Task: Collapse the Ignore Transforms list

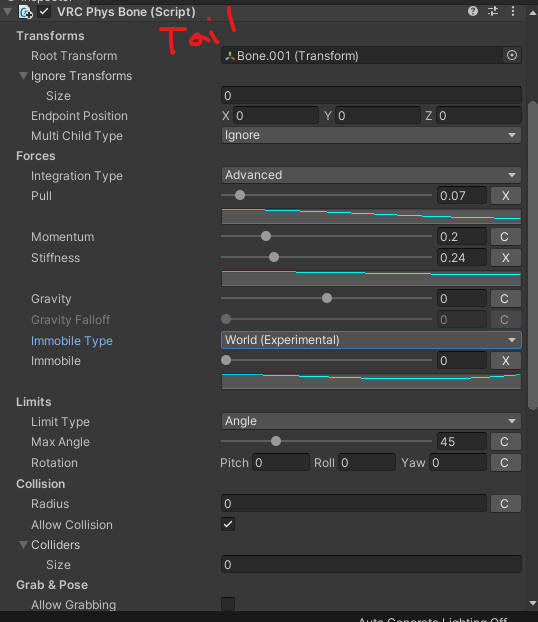Action: coord(23,75)
